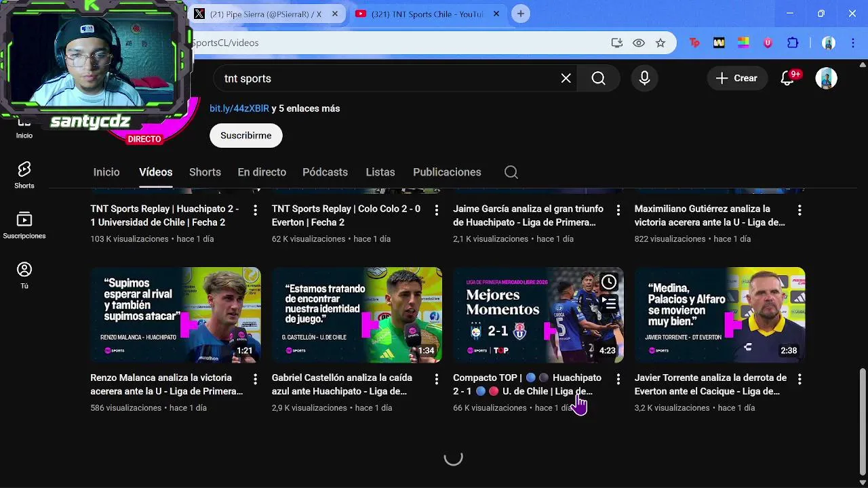Open the En directo tab
Viewport: 868px width, 488px height.
tap(262, 172)
